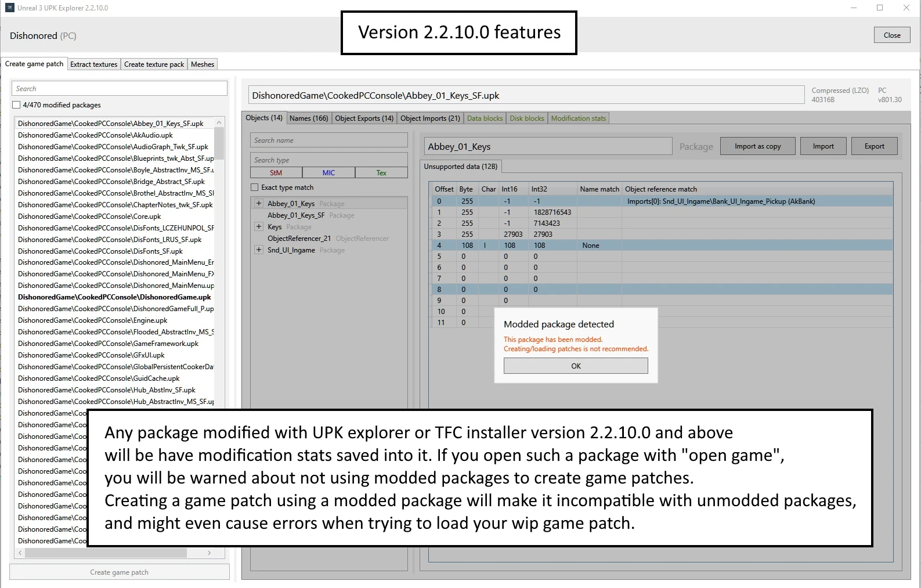Switch to the Extract textures tab
The image size is (921, 588).
[x=93, y=64]
